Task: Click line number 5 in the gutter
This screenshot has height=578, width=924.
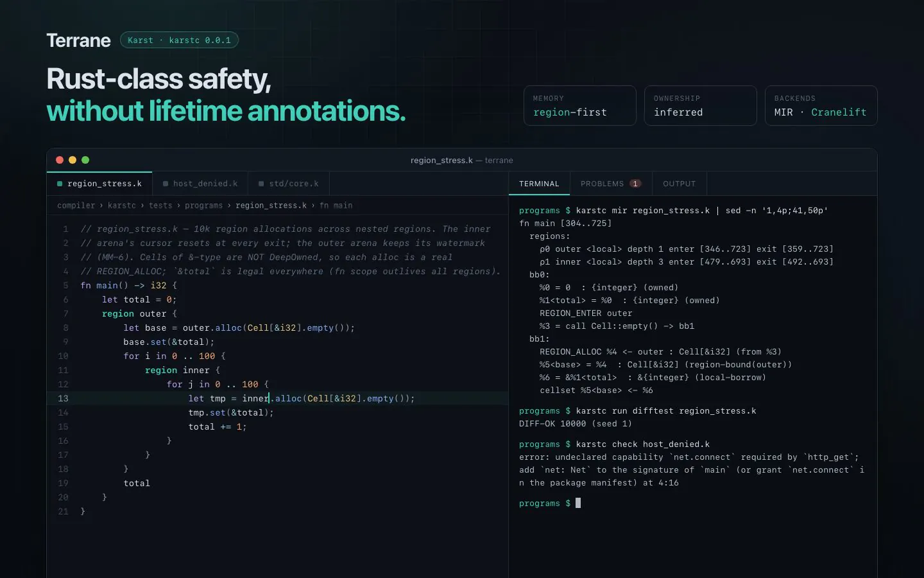Action: (x=65, y=285)
